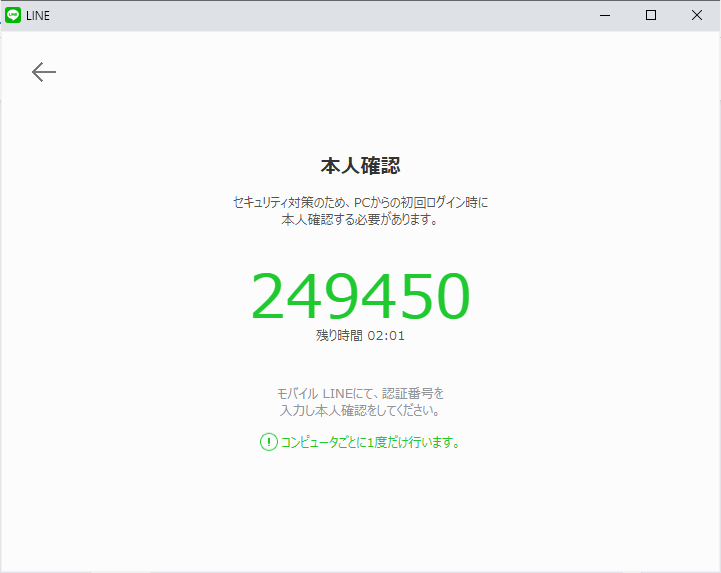The image size is (721, 573).
Task: Go back using the left arrow
Action: coord(44,72)
